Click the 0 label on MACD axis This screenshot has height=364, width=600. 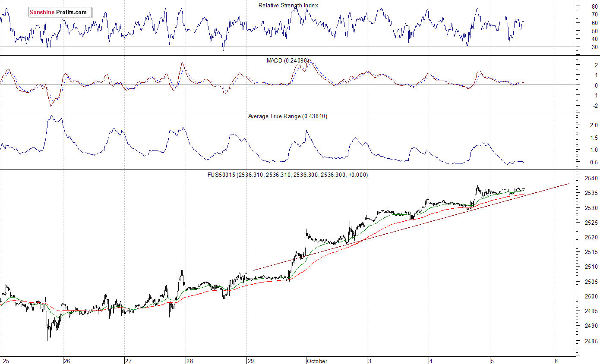pos(596,85)
